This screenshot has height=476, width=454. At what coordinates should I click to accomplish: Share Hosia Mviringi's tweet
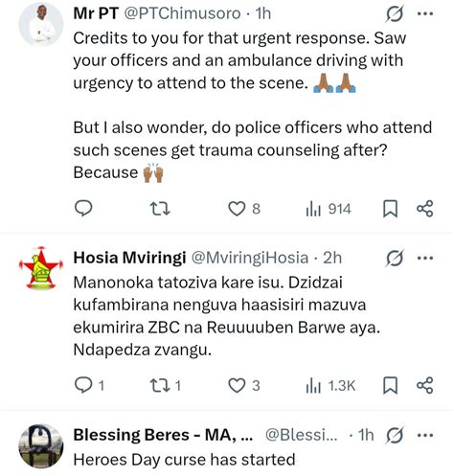click(425, 385)
